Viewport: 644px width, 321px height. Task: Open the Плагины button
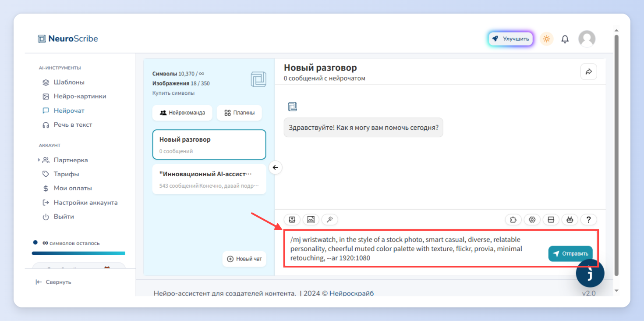[x=239, y=113]
